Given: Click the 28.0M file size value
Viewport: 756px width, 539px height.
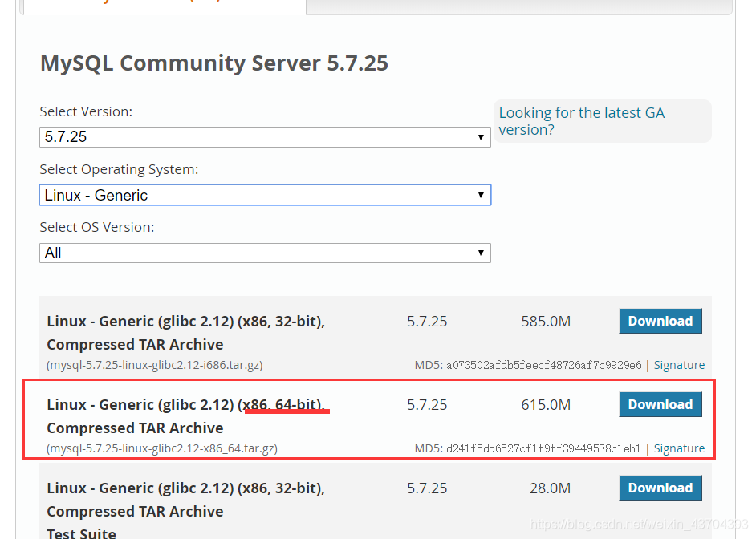Looking at the screenshot, I should pos(550,488).
